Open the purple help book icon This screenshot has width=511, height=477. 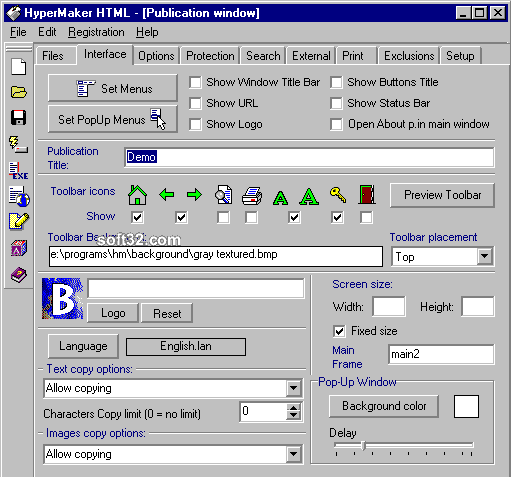[x=19, y=275]
